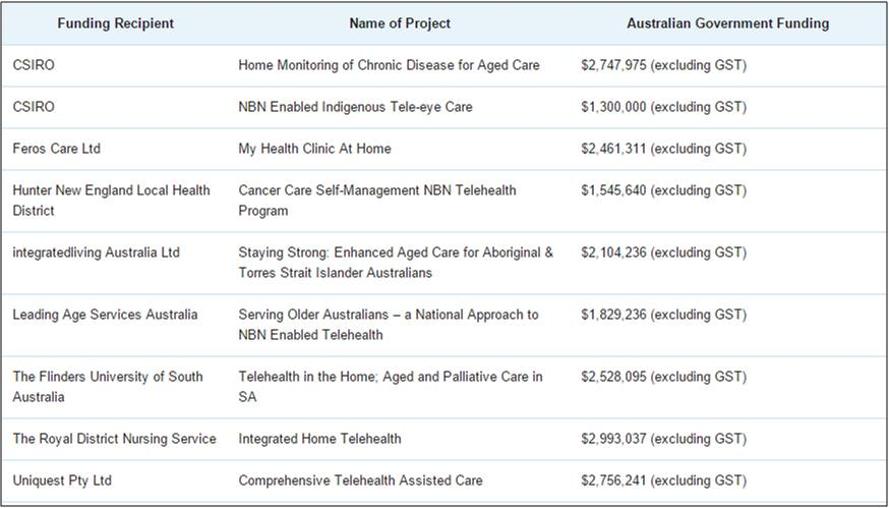Image resolution: width=889 pixels, height=508 pixels.
Task: Select the Name of Project column header
Action: [x=400, y=23]
